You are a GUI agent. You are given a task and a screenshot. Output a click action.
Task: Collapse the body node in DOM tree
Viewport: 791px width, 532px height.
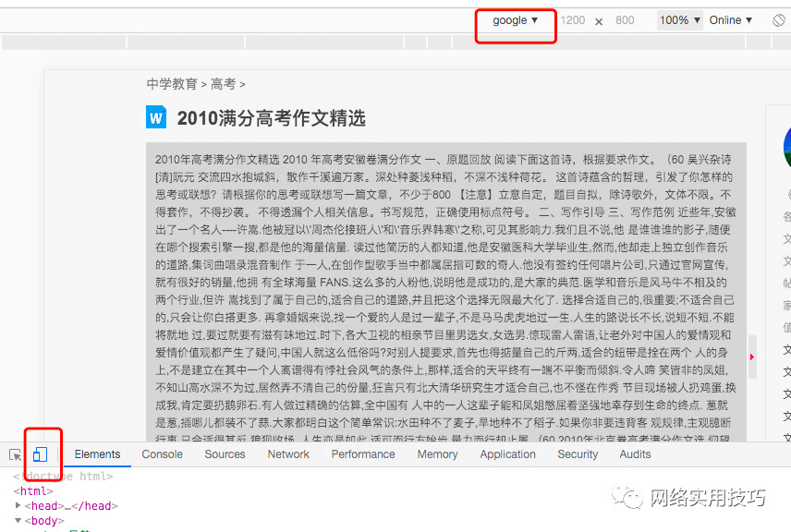[x=18, y=520]
